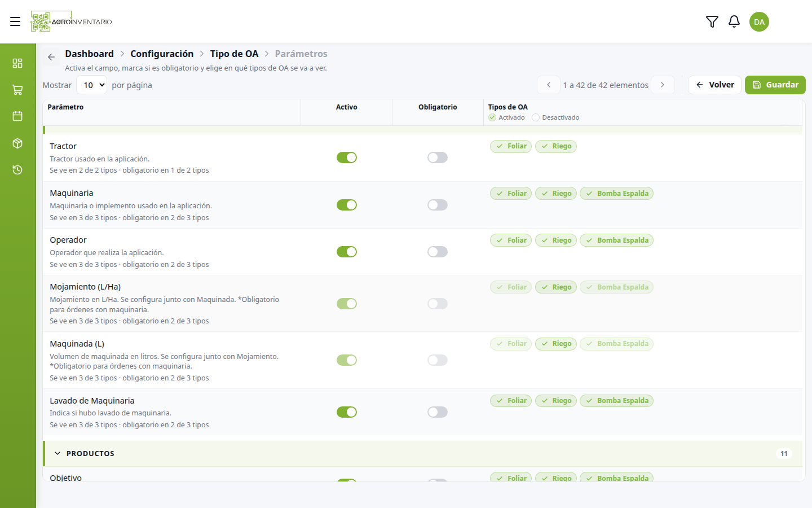Image resolution: width=812 pixels, height=508 pixels.
Task: Toggle Activo switch for Operador
Action: pos(347,252)
